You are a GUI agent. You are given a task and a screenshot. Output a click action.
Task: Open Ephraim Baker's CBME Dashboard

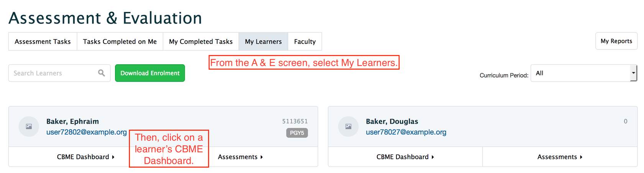point(85,157)
